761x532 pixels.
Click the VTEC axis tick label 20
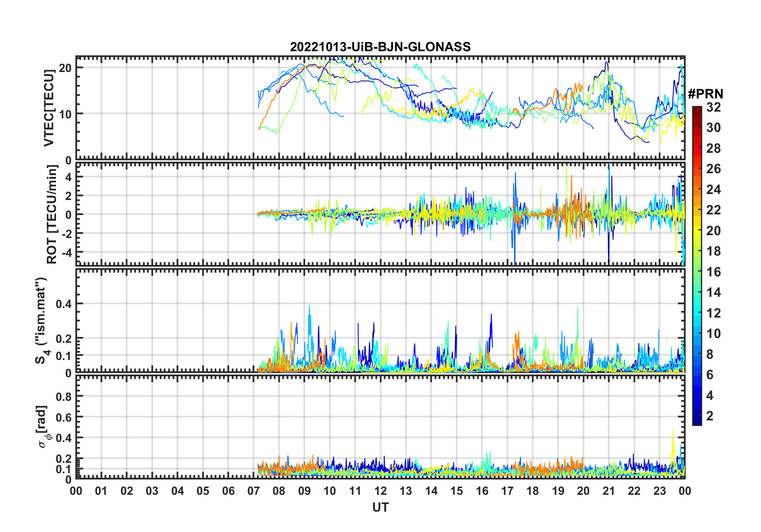tap(65, 68)
